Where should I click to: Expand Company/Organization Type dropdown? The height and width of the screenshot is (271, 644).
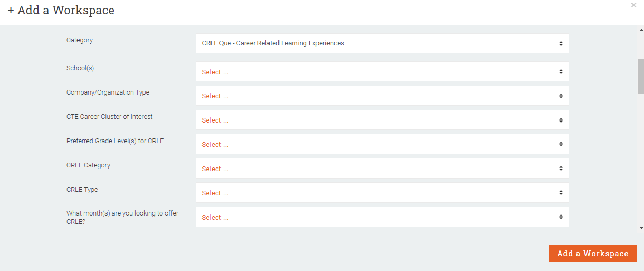[382, 96]
